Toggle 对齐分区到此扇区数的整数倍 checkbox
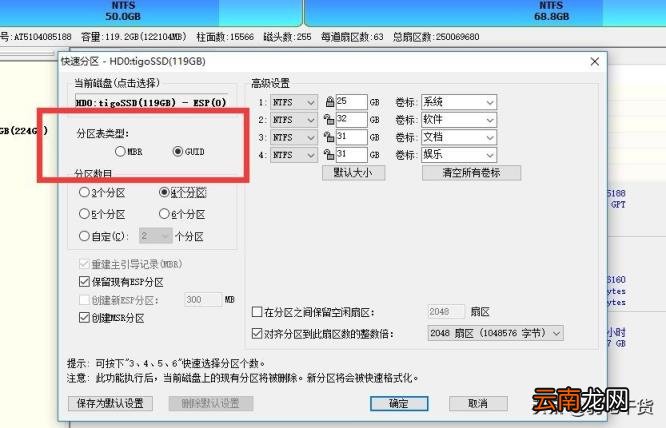This screenshot has width=666, height=428. pyautogui.click(x=323, y=334)
